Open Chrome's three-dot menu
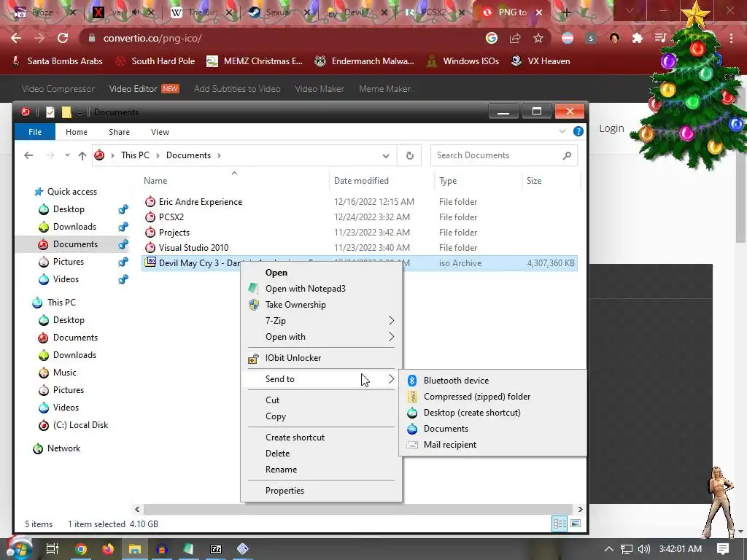The height and width of the screenshot is (560, 747). click(x=731, y=38)
